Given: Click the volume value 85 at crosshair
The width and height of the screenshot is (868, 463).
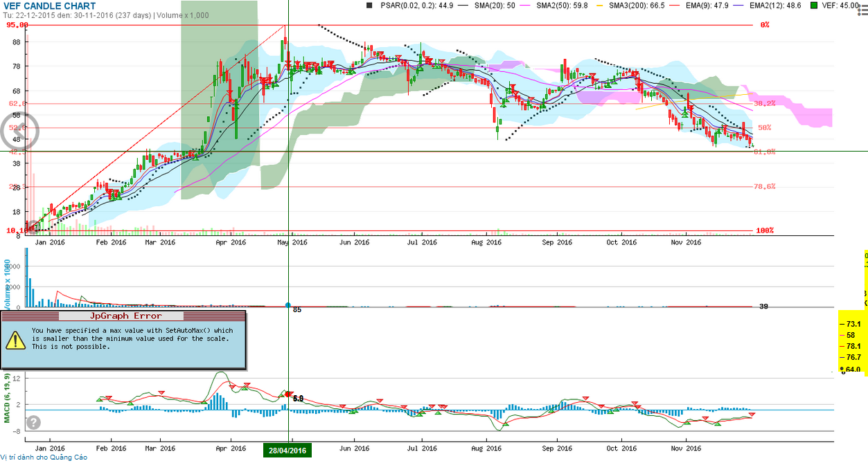Looking at the screenshot, I should click(x=297, y=309).
